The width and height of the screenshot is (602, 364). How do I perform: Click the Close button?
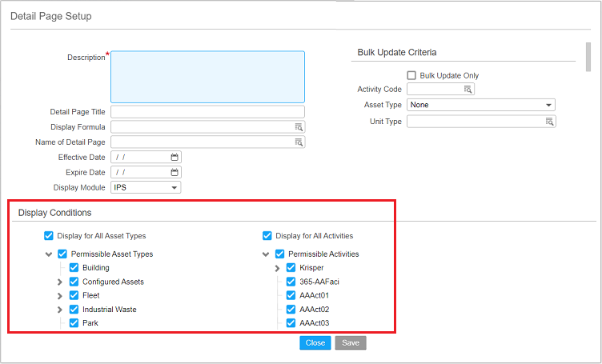[x=315, y=343]
